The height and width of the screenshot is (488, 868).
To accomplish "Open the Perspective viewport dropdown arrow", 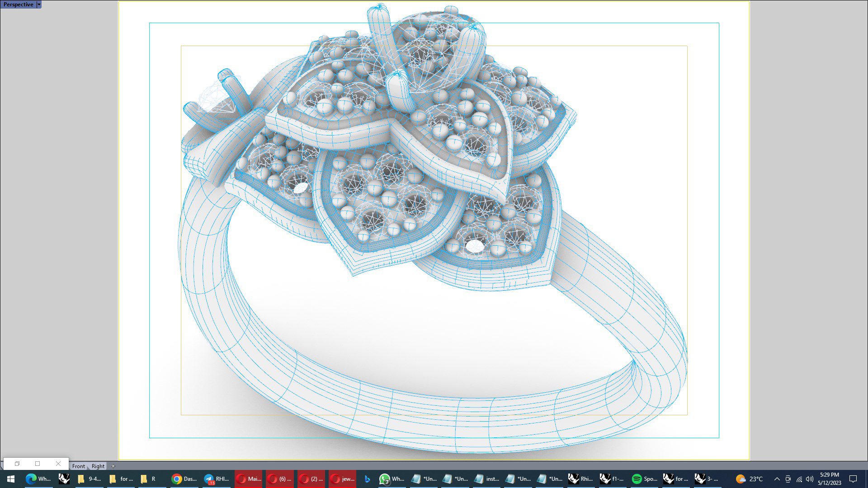I will pyautogui.click(x=39, y=5).
